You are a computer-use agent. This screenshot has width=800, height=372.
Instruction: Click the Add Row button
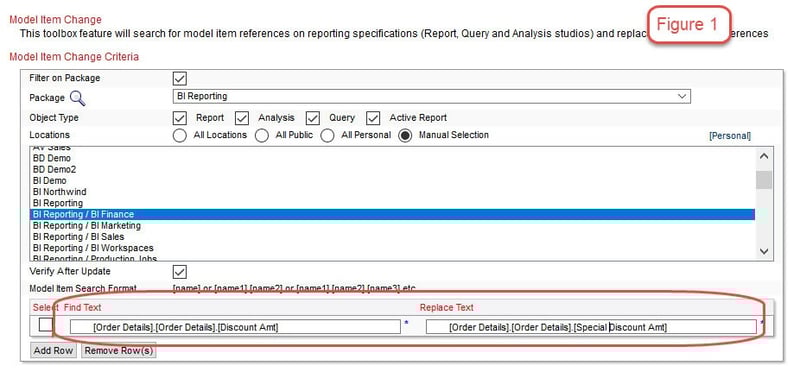[54, 351]
